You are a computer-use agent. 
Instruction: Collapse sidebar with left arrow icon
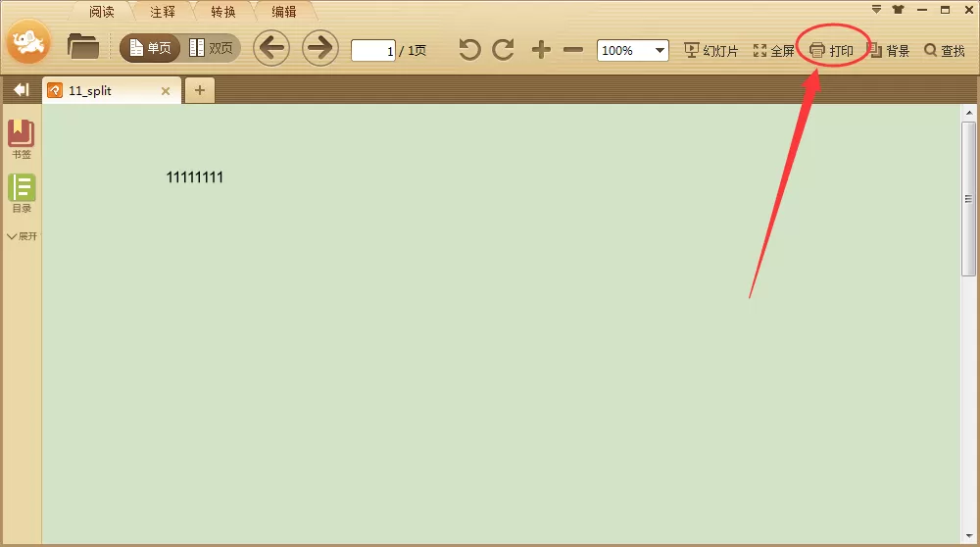(22, 90)
